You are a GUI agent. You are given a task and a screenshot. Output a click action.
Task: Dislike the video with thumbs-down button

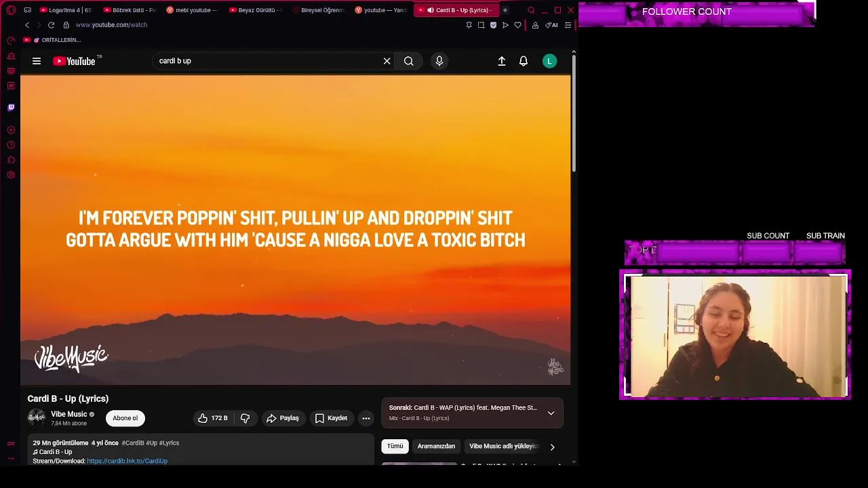pyautogui.click(x=245, y=418)
